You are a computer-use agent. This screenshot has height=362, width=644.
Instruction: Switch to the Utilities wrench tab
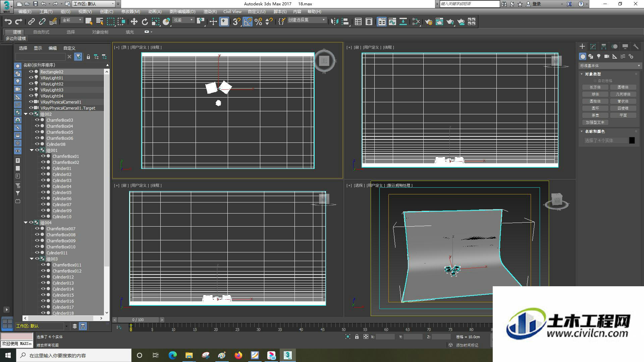click(636, 47)
